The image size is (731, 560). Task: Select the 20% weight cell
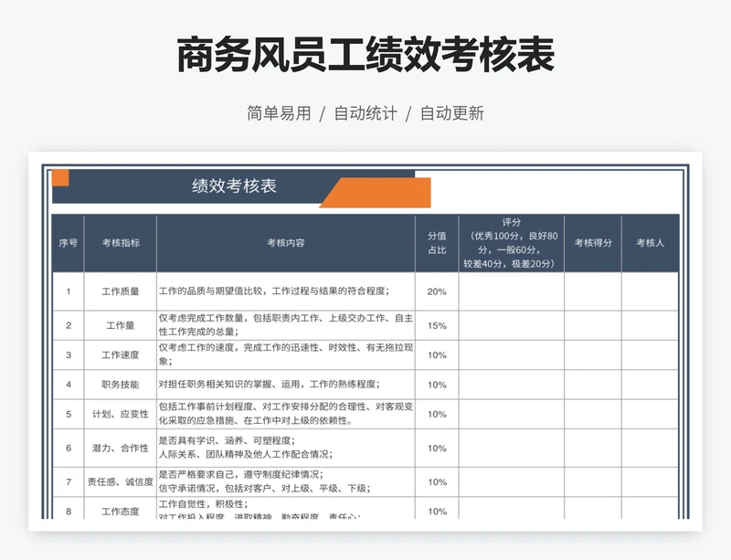tap(437, 291)
